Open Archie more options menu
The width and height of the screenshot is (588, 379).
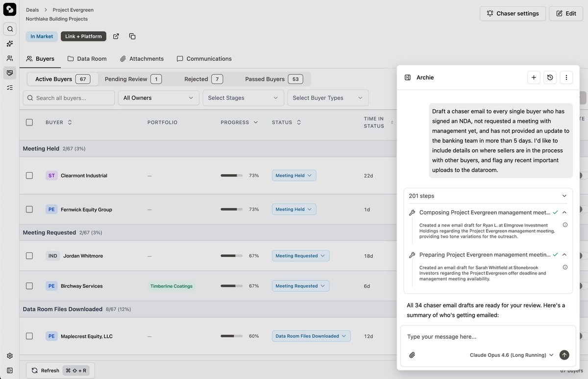566,77
